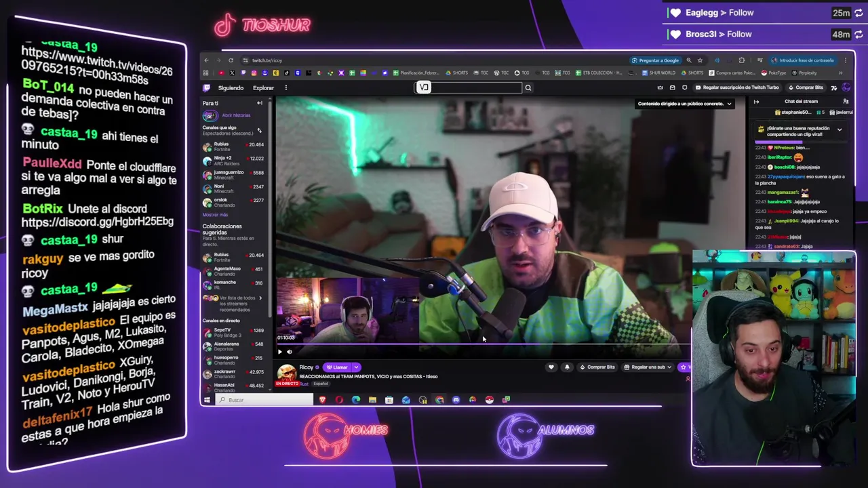
Task: Open SepeTV live channel
Action: click(x=233, y=332)
